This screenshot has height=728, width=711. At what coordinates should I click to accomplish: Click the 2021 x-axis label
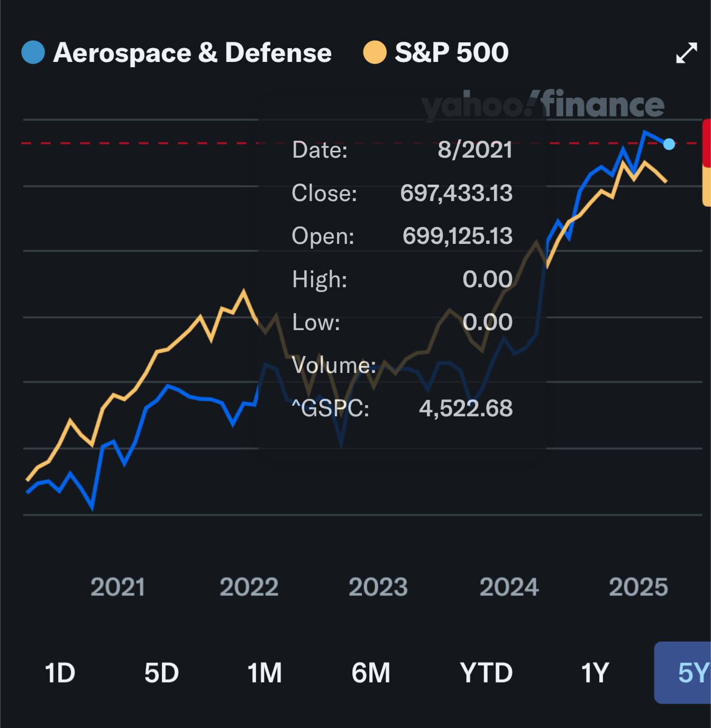point(117,587)
